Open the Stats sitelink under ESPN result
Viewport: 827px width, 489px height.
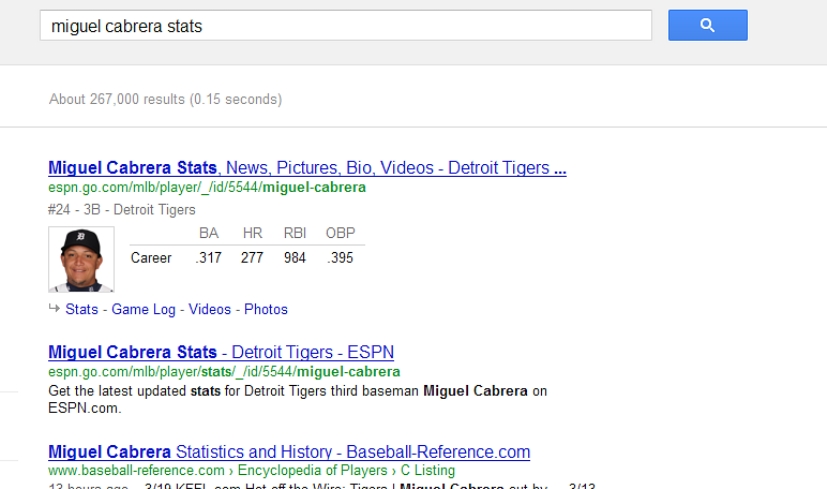pyautogui.click(x=82, y=309)
